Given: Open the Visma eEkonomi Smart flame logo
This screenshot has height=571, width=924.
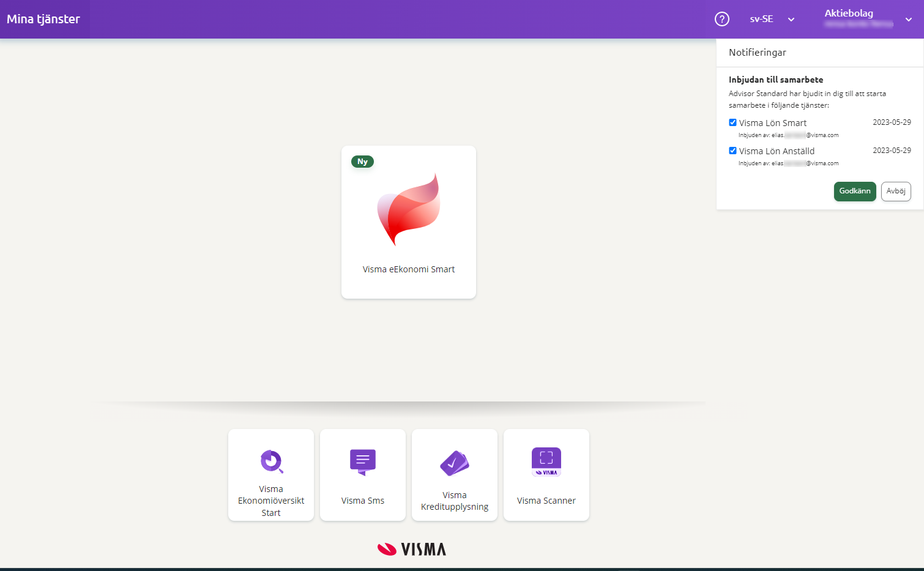Looking at the screenshot, I should (409, 209).
